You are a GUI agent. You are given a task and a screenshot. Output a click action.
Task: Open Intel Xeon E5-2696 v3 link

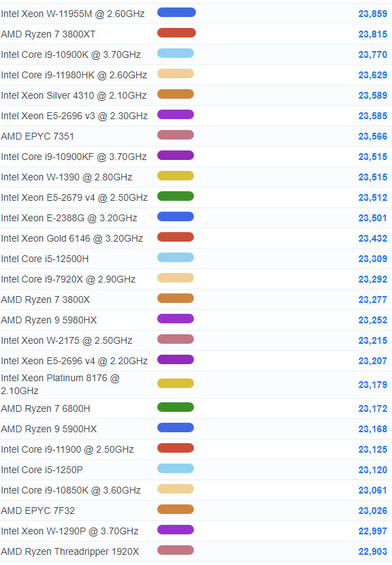click(74, 116)
